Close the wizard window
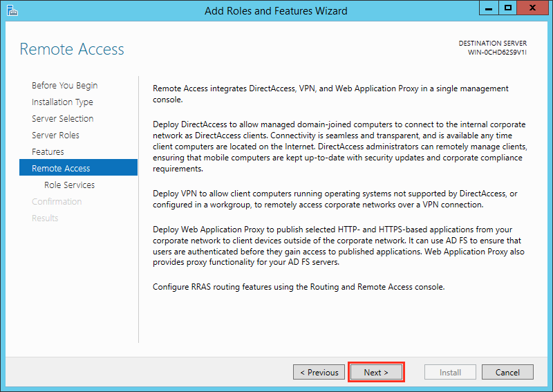The image size is (553, 392). point(533,8)
